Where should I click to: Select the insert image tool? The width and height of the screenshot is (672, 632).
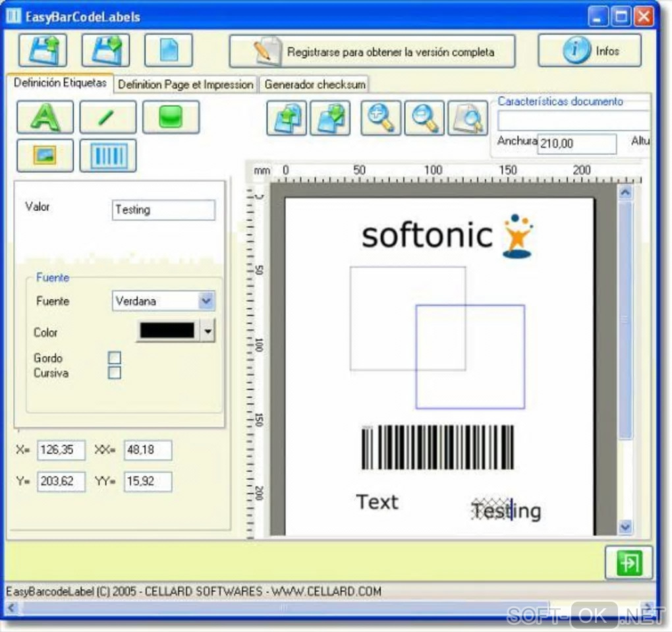pos(45,156)
